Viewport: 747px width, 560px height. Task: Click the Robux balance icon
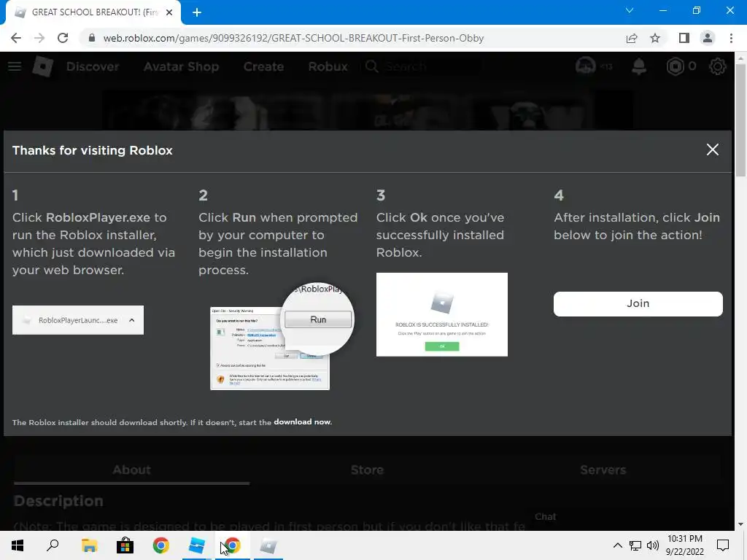point(675,66)
